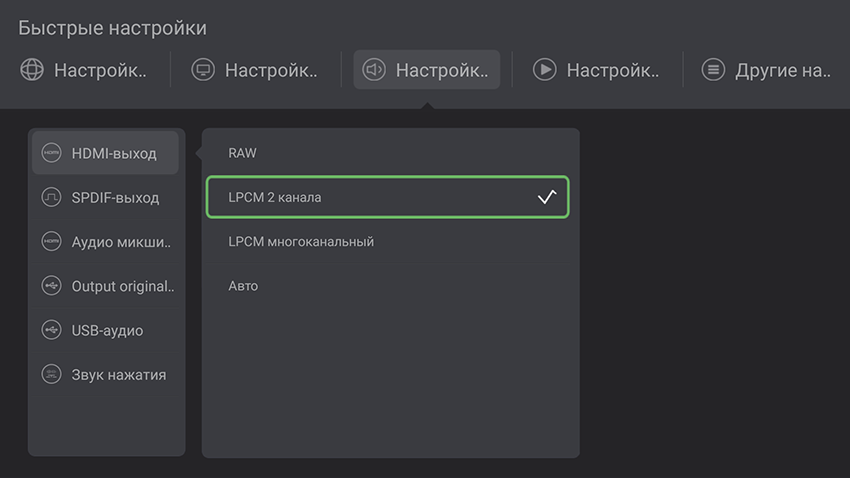Open the Другие настройки tab
Image resolution: width=850 pixels, height=478 pixels.
tap(770, 70)
